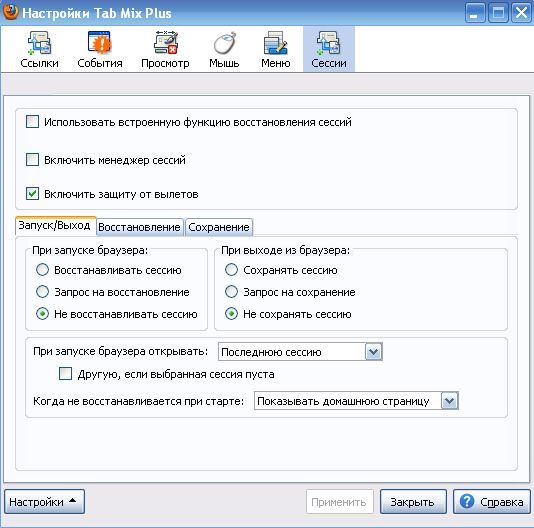Enable built-in session restore function checkbox
Viewport: 534px width, 528px height.
[32, 122]
